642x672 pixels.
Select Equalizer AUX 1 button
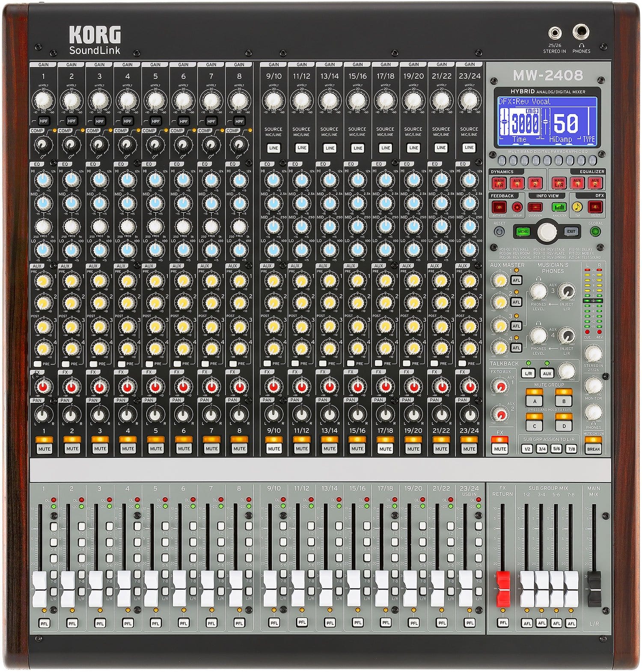point(577,183)
